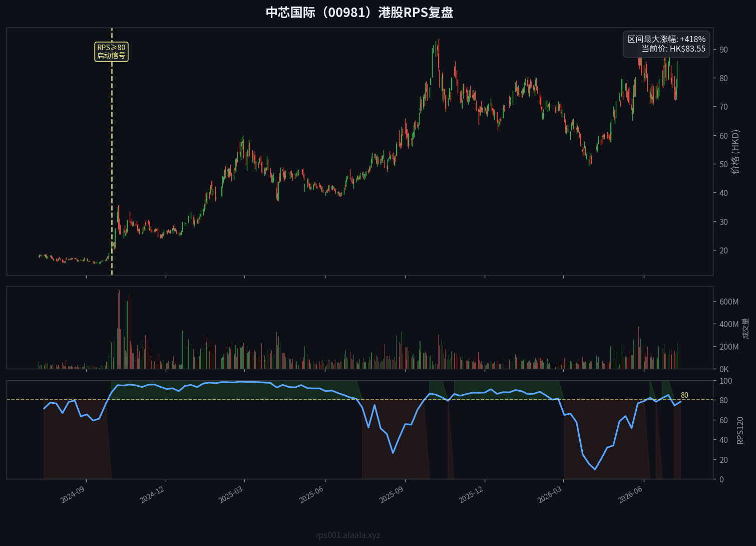Select the 区间最大涨幅 +418% info box
Screen dimensions: 756x546
[666, 44]
